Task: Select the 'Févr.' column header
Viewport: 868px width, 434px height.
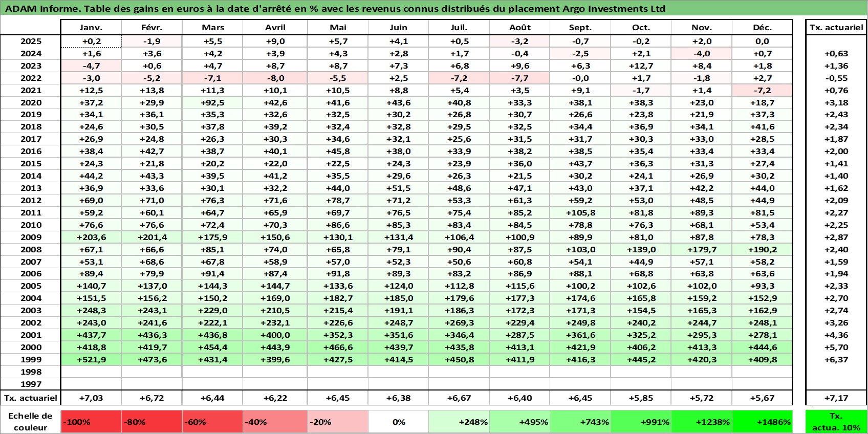Action: point(152,28)
